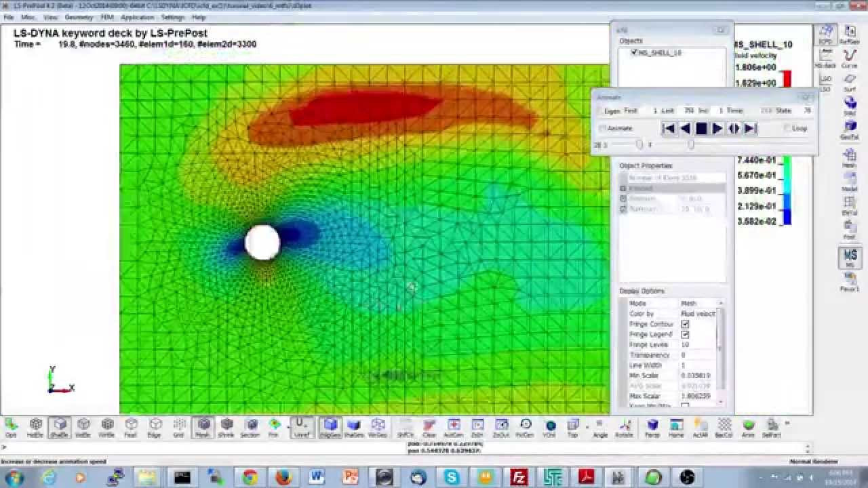This screenshot has width=868, height=488.
Task: Open the Solid tool in right toolbar
Action: [849, 106]
